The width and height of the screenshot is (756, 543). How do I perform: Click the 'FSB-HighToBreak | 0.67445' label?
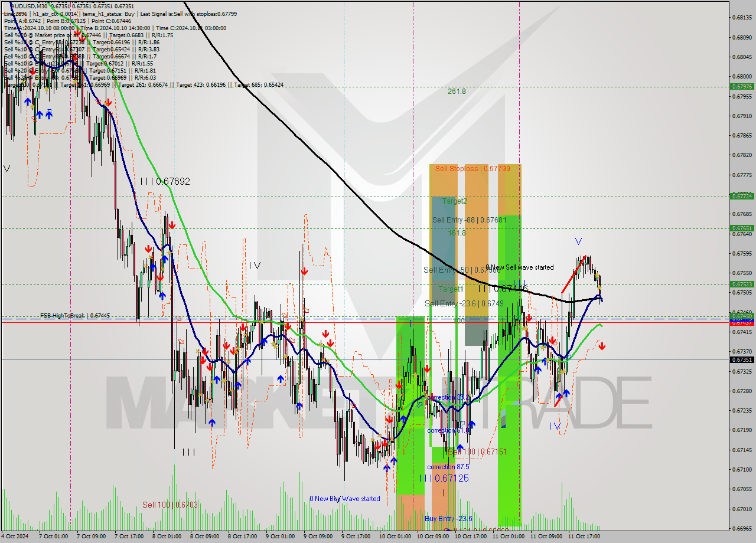(x=75, y=316)
